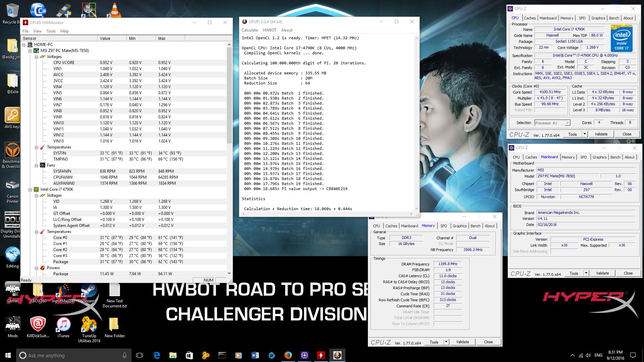644x362 pixels.
Task: Collapse the HOME-PC root node
Action: point(24,45)
